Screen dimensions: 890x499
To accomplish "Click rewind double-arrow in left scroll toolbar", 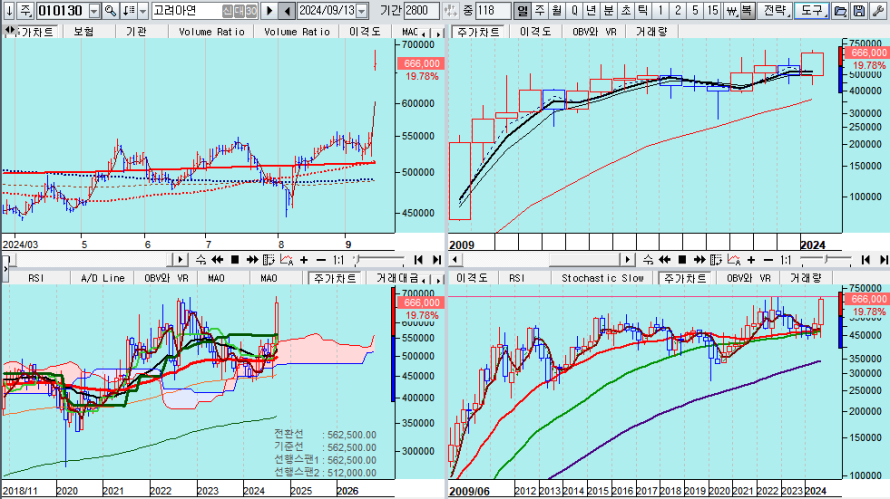I will [217, 260].
